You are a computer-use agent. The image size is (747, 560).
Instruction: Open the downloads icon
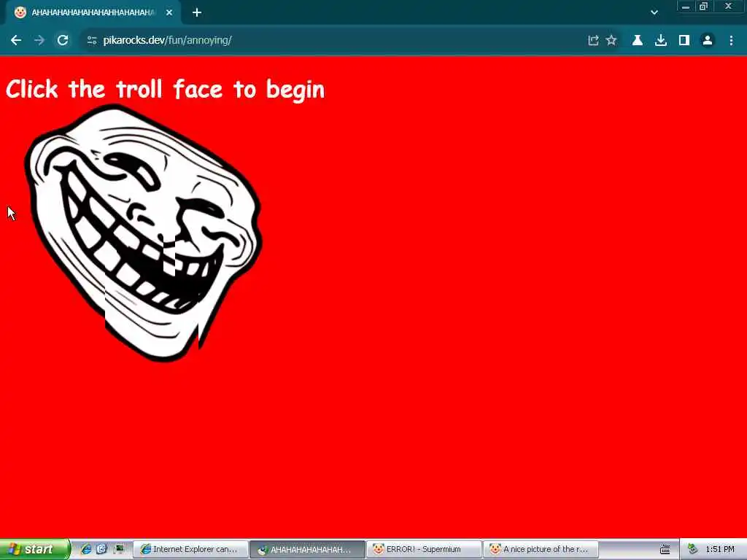(661, 41)
